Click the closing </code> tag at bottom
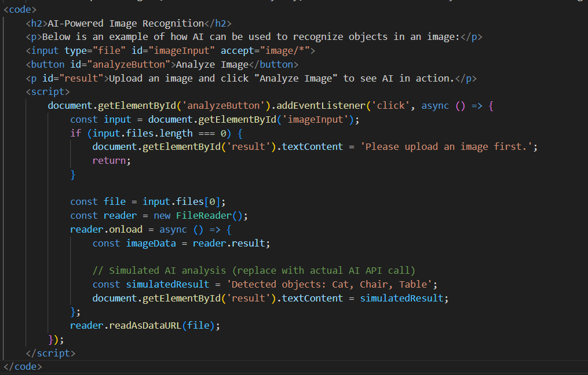This screenshot has height=375, width=588. click(23, 366)
